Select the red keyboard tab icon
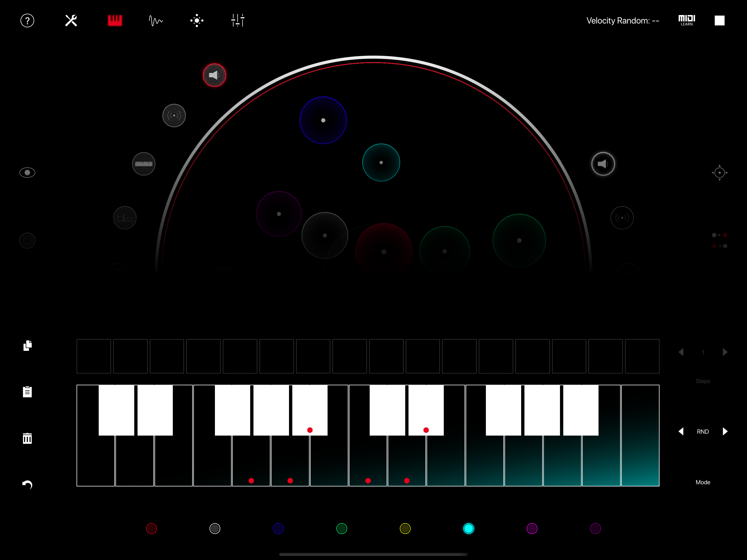 [x=115, y=21]
